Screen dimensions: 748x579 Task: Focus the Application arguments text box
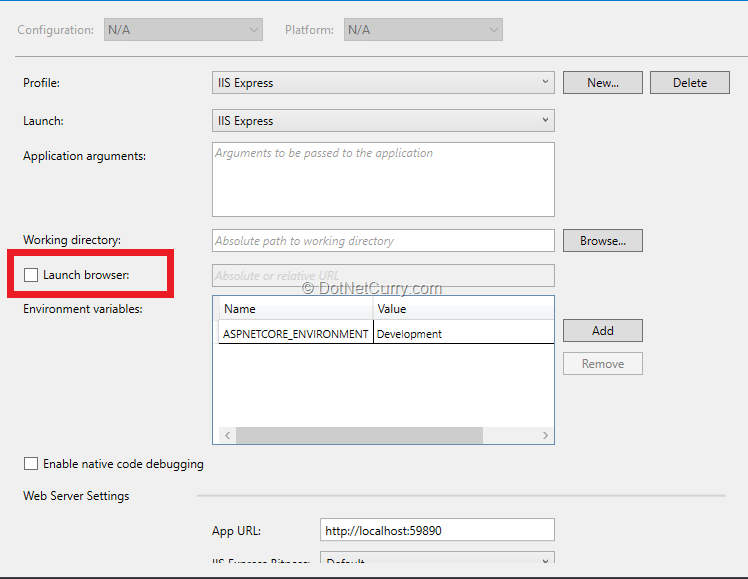pos(383,179)
